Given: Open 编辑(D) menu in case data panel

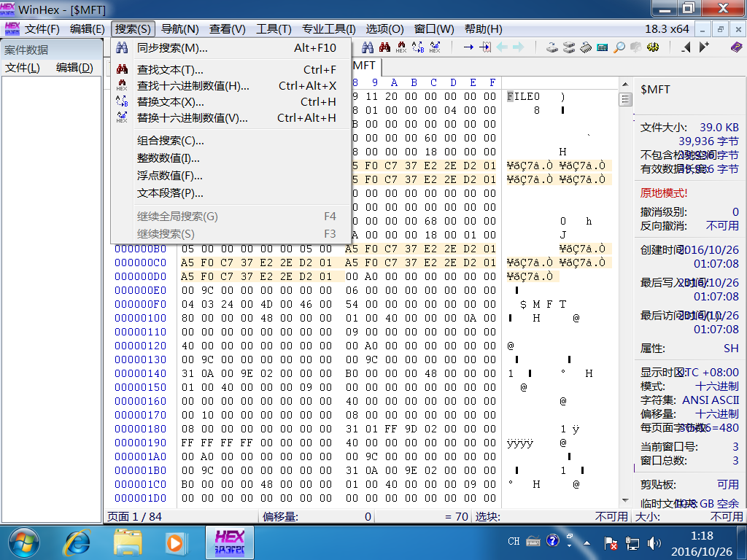Looking at the screenshot, I should [74, 68].
